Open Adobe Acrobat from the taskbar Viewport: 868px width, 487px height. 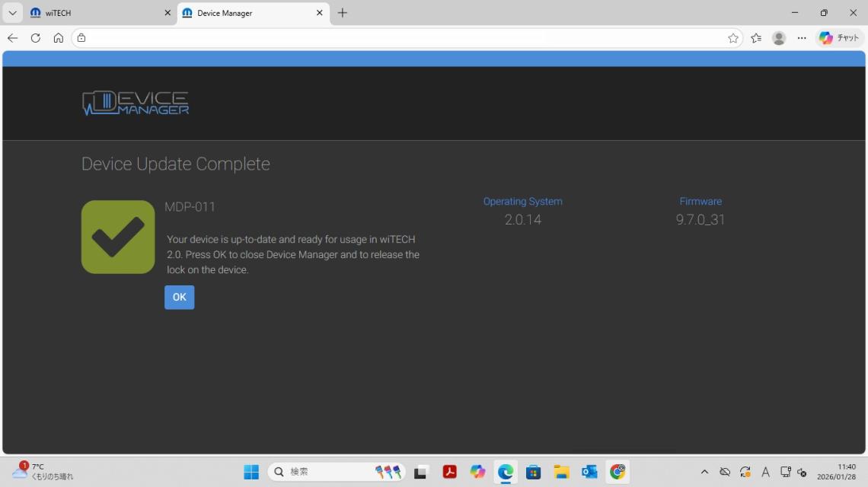pyautogui.click(x=450, y=472)
